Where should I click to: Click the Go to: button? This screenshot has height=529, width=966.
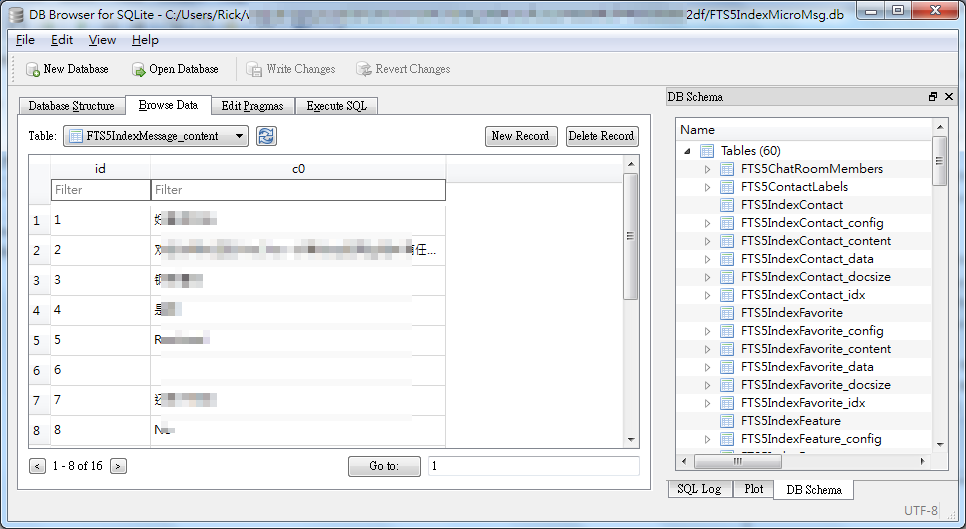(384, 466)
